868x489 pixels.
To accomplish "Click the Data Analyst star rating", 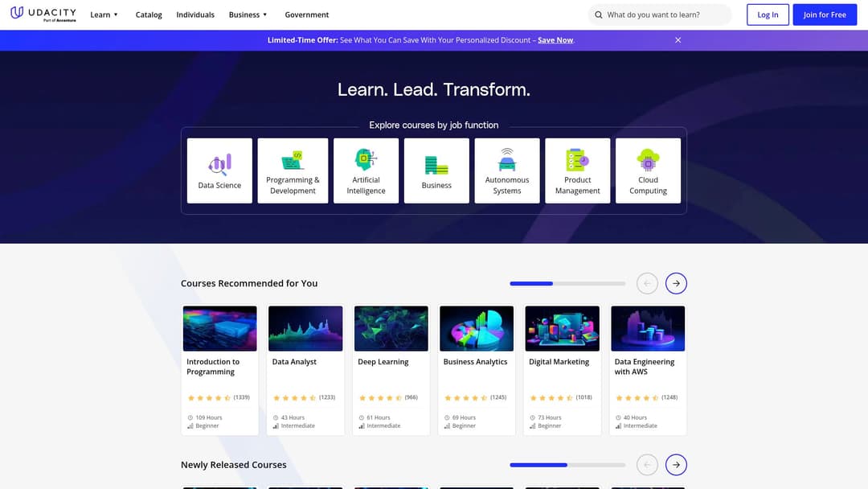I will [294, 397].
